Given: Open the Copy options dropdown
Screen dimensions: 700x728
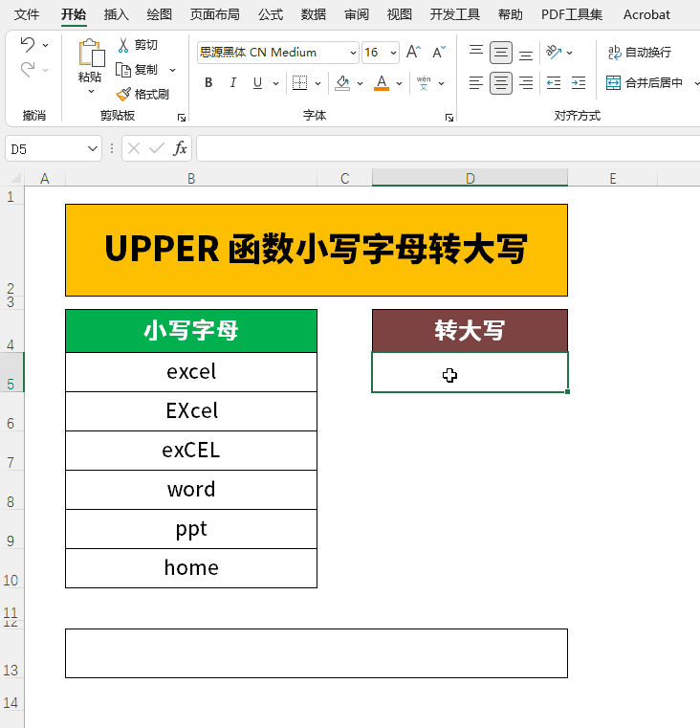Looking at the screenshot, I should pyautogui.click(x=173, y=70).
